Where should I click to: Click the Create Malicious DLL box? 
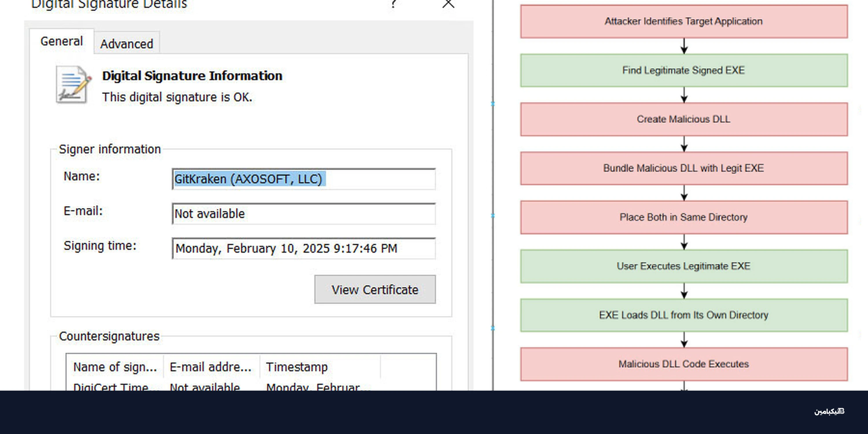[683, 119]
